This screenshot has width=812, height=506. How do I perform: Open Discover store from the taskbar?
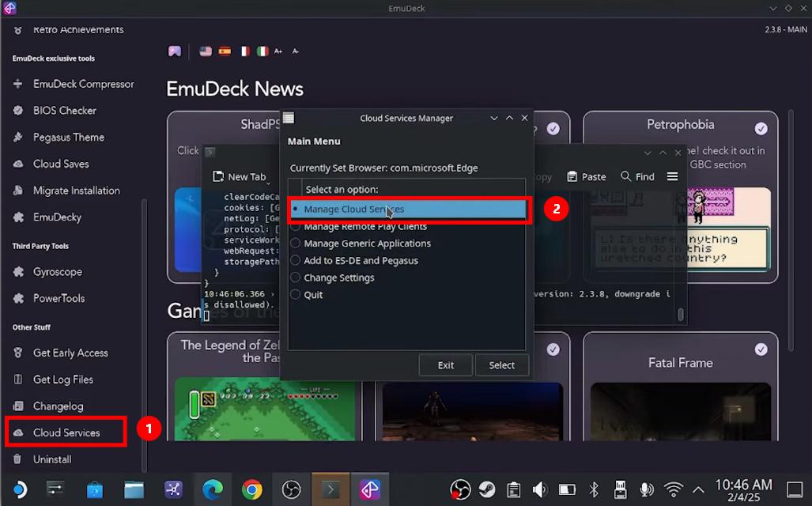click(95, 489)
